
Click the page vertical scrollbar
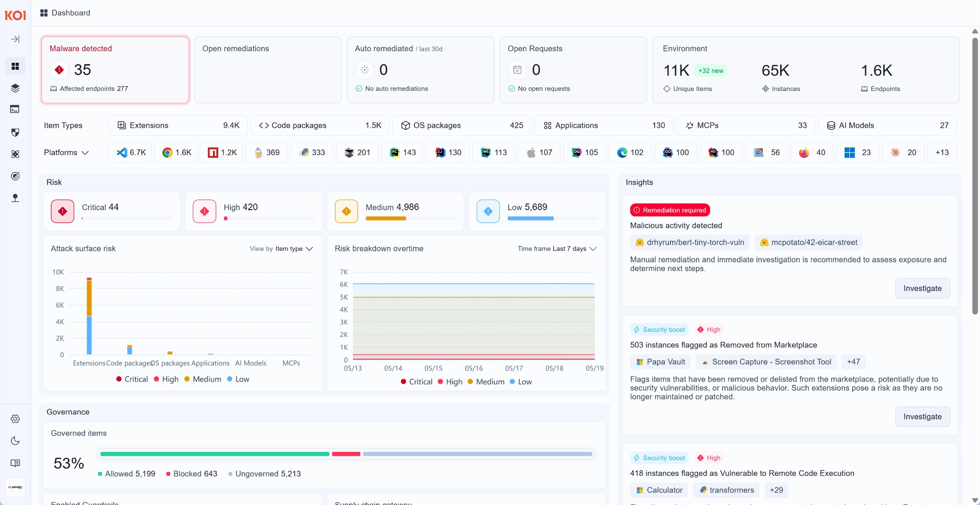975,176
